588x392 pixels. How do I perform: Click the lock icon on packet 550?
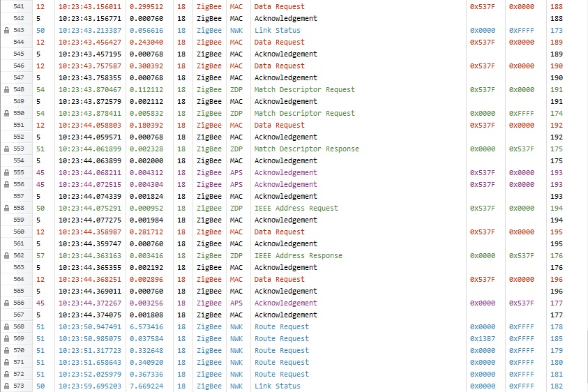[x=6, y=113]
